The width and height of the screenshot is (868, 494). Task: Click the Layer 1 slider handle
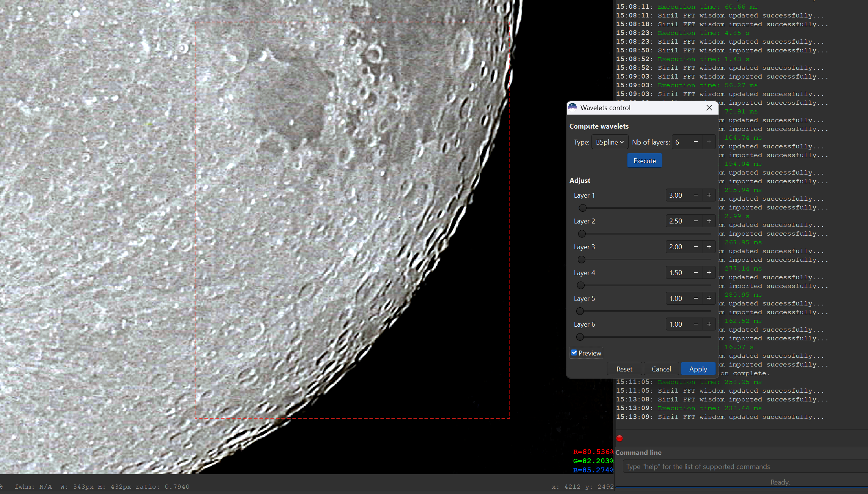(583, 208)
